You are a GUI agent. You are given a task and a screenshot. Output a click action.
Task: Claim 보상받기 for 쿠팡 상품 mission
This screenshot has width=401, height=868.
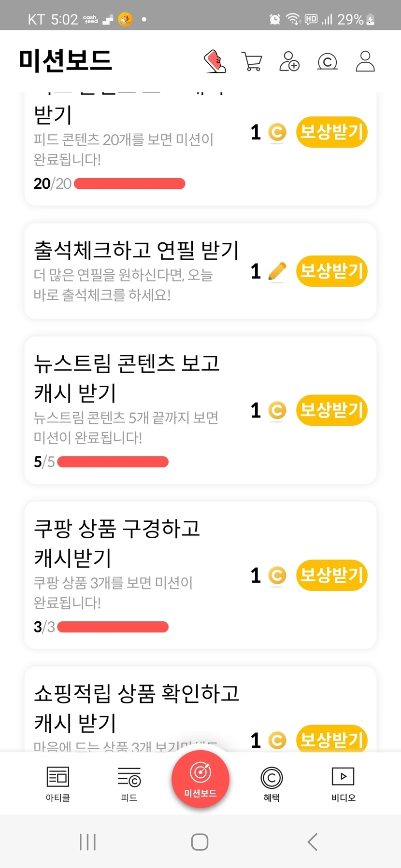(331, 575)
